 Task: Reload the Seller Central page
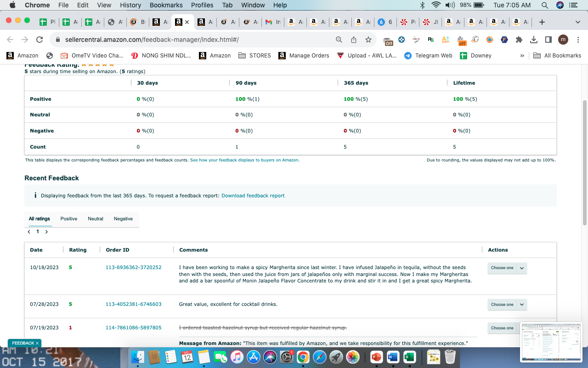(x=40, y=40)
